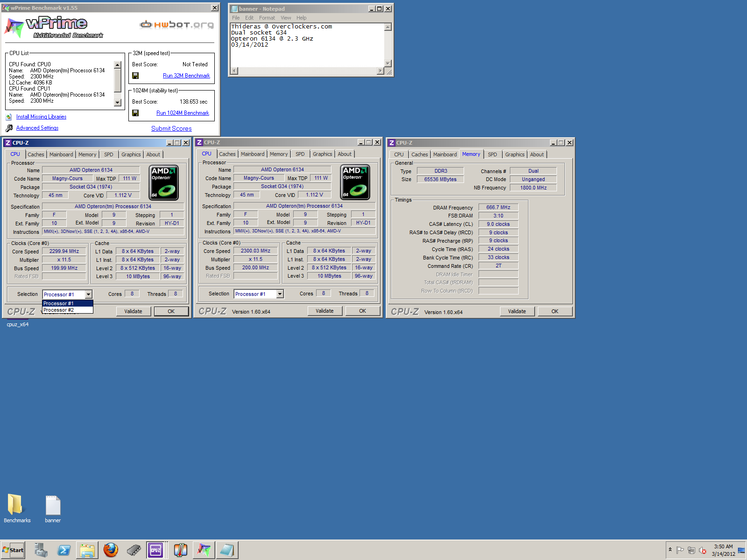The image size is (747, 560).
Task: Run the 32M Benchmark
Action: tap(186, 76)
